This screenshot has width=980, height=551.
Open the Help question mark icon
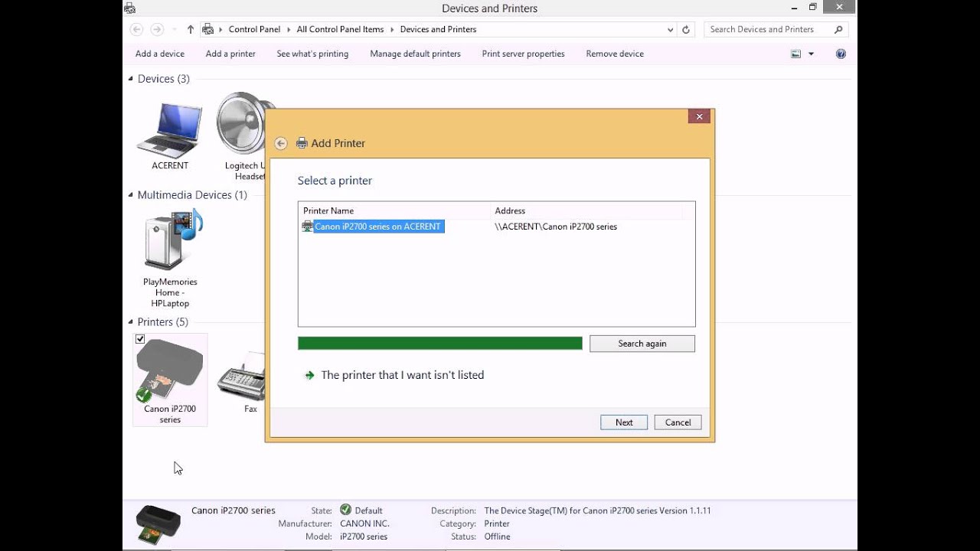[841, 54]
